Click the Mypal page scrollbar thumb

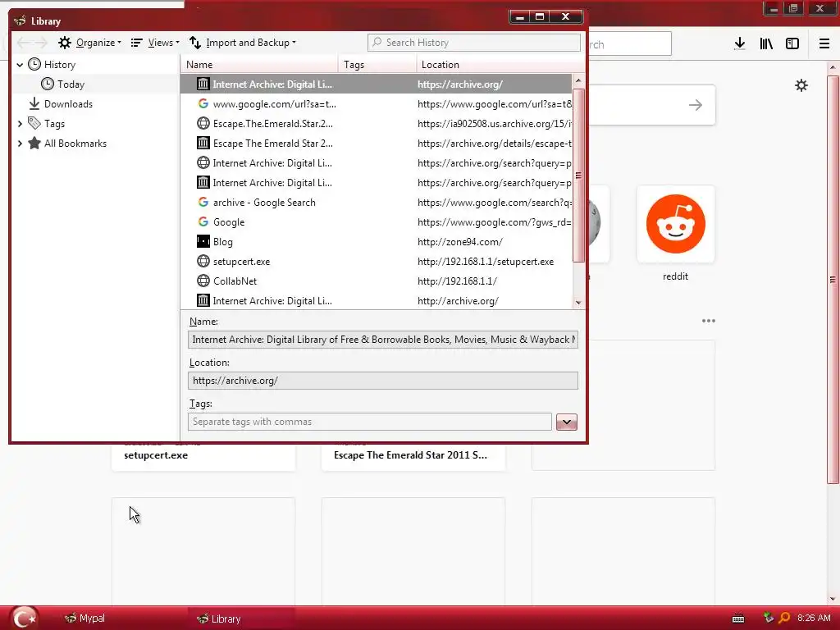tap(833, 280)
